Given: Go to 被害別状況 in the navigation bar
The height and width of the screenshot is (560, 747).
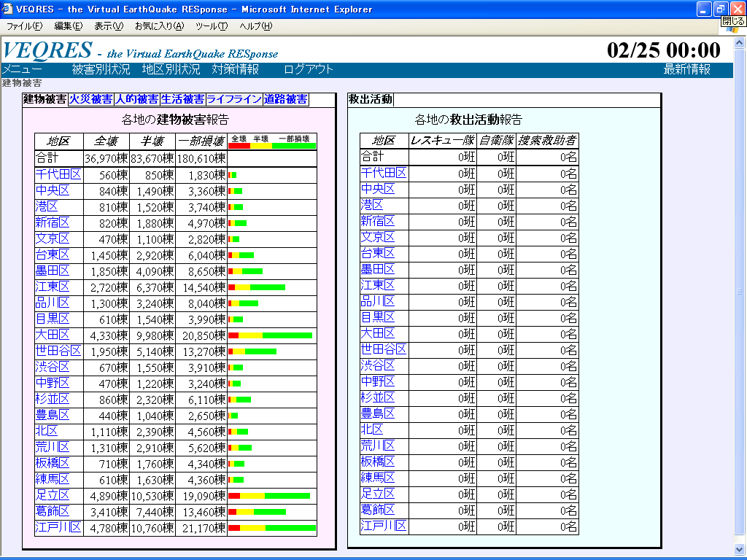Looking at the screenshot, I should (x=101, y=70).
